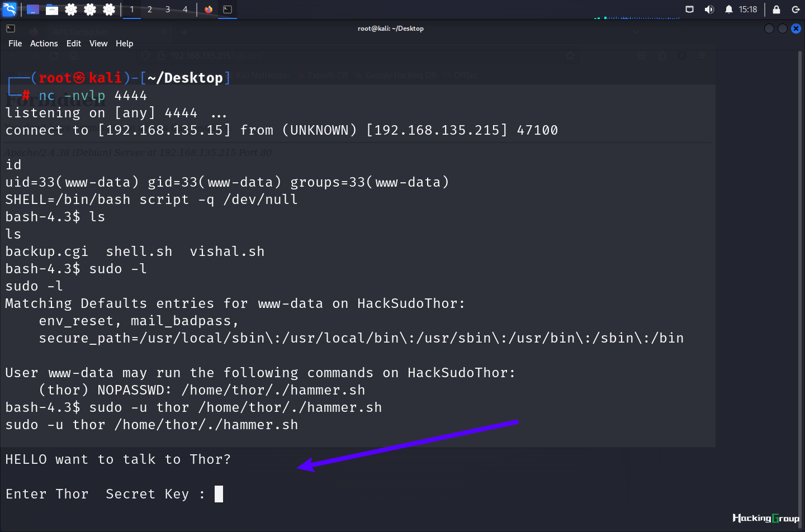
Task: Open the Edit menu
Action: [x=74, y=44]
